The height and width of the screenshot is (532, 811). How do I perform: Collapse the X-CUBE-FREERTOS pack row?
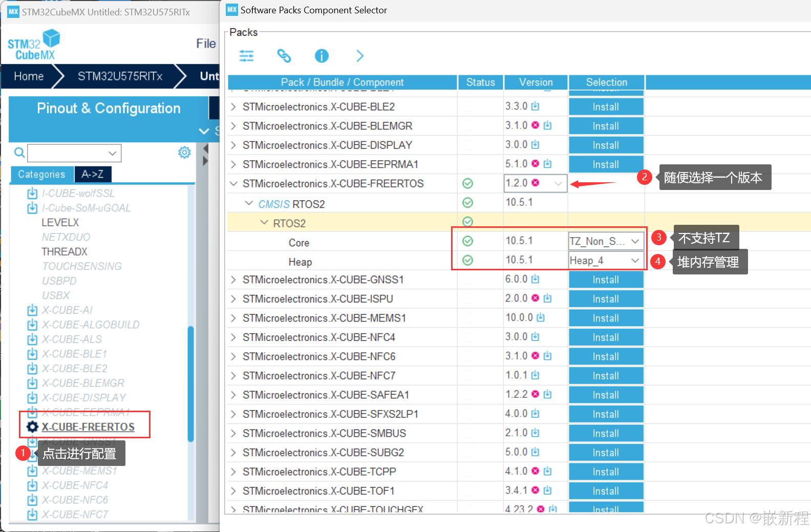tap(234, 183)
